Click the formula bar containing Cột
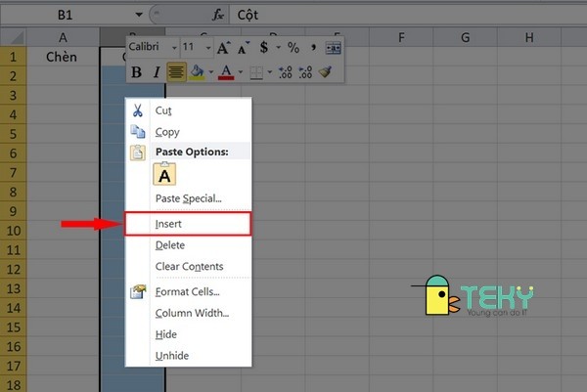The width and height of the screenshot is (587, 392). pos(408,15)
